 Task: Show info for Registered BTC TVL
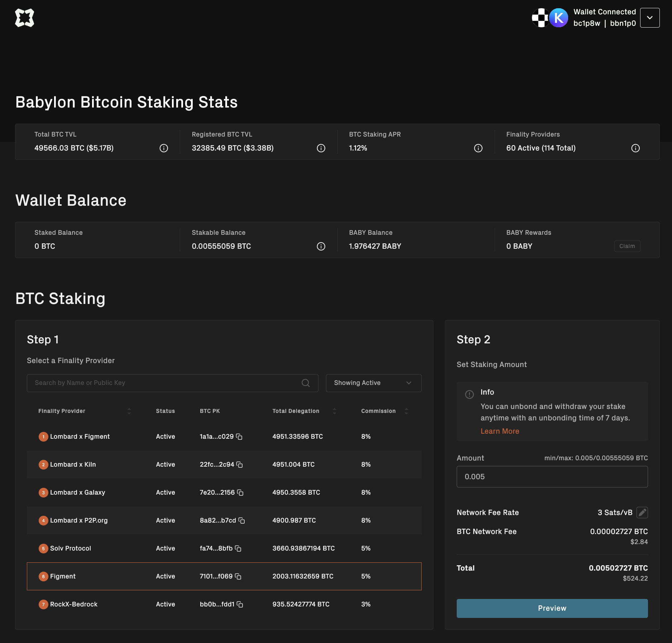pyautogui.click(x=321, y=148)
